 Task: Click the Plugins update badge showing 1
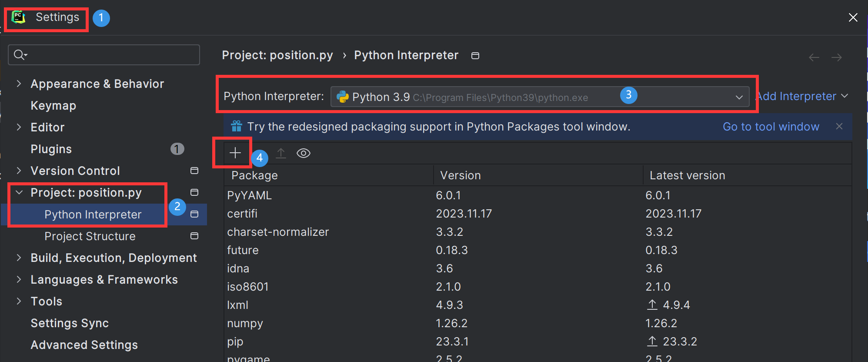point(177,149)
